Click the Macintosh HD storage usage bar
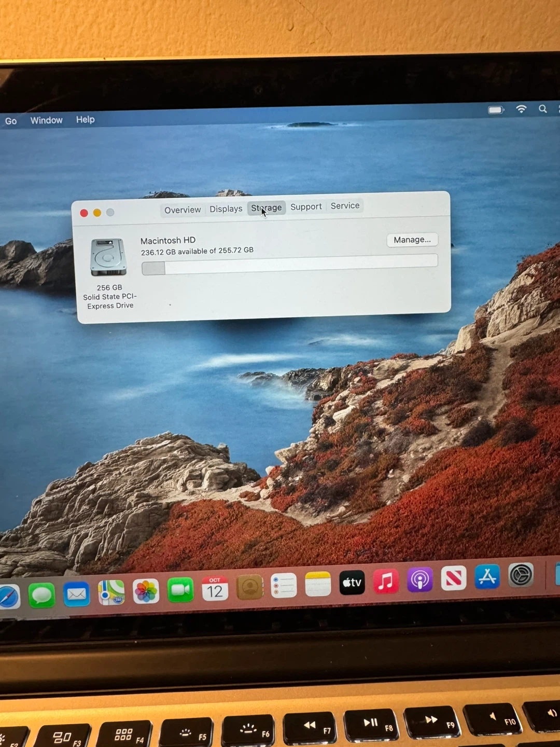560x747 pixels. click(289, 264)
